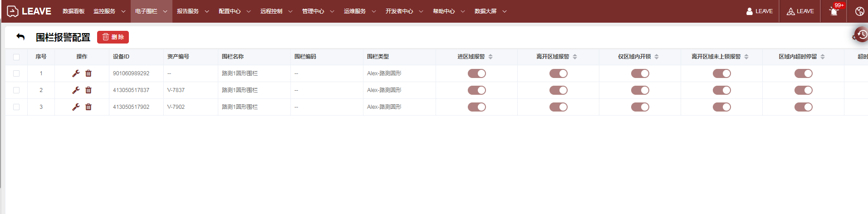The width and height of the screenshot is (868, 214).
Task: Toggle 进区域报警 switch for row 1
Action: (476, 73)
